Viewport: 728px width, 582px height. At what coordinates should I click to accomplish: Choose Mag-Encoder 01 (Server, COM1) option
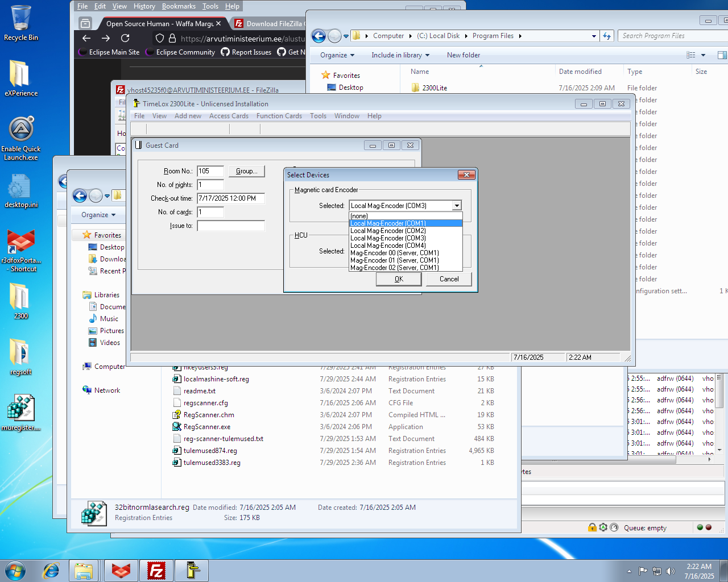pos(394,260)
